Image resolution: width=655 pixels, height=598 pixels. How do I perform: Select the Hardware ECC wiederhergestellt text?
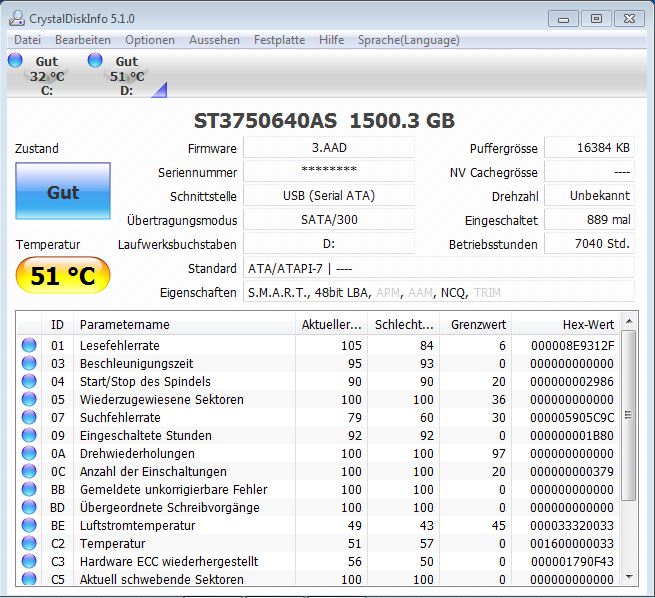pyautogui.click(x=169, y=561)
